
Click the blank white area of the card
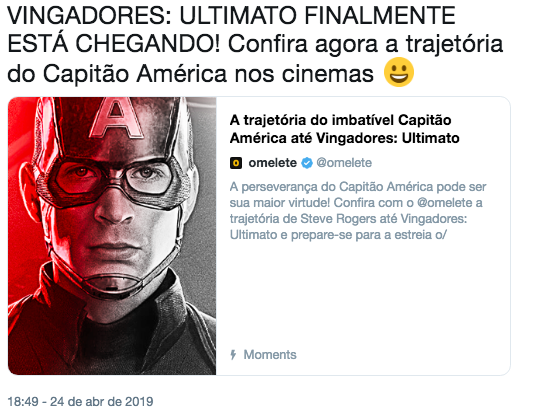point(363,296)
